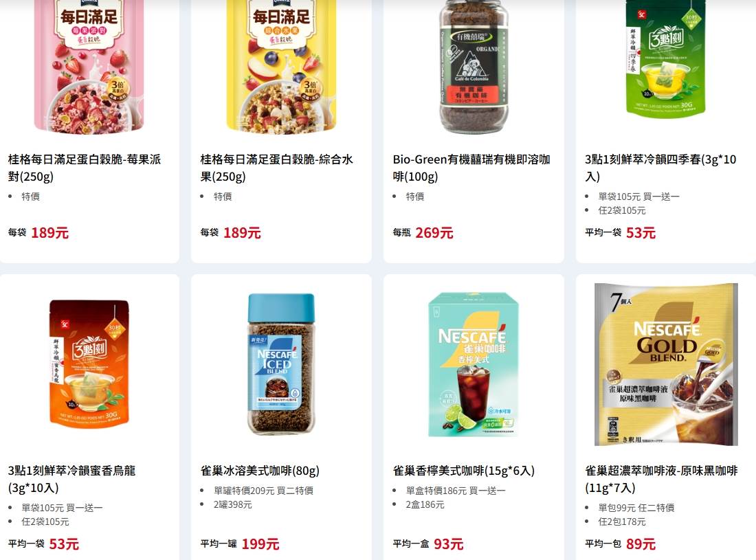The height and width of the screenshot is (560, 756).
Task: Click the 269元 price of organic coffee
Action: 434,233
